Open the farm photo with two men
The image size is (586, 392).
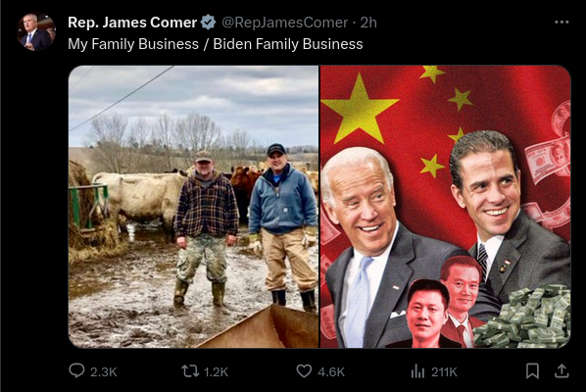point(194,207)
